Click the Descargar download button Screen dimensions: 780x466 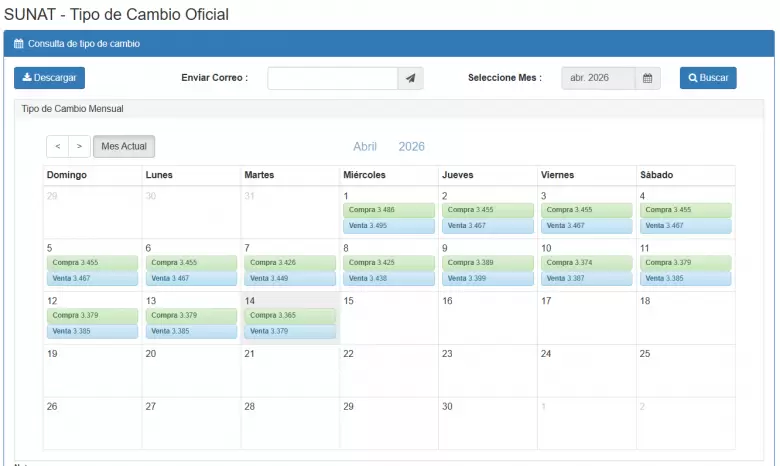[x=50, y=78]
